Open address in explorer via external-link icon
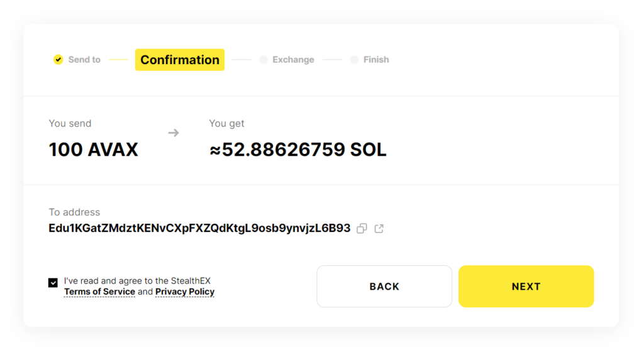The image size is (644, 350). click(x=379, y=229)
